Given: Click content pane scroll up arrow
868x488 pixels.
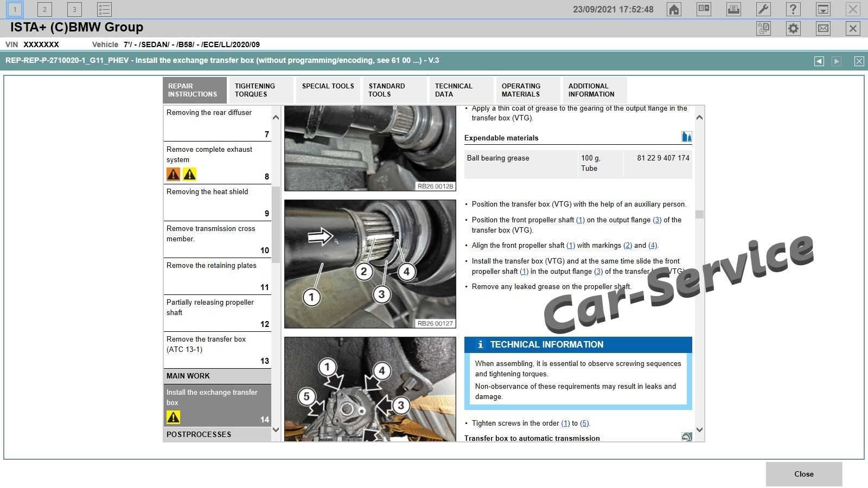Looking at the screenshot, I should (699, 117).
